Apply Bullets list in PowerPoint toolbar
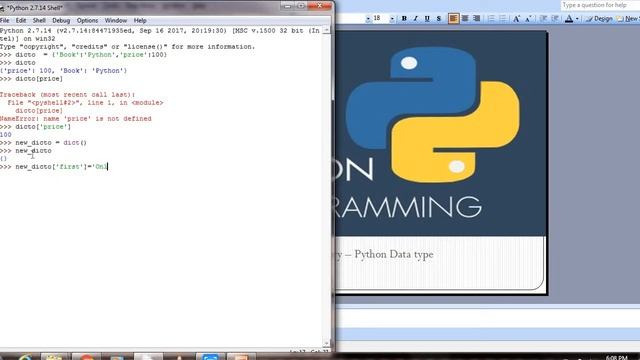 pos(502,18)
